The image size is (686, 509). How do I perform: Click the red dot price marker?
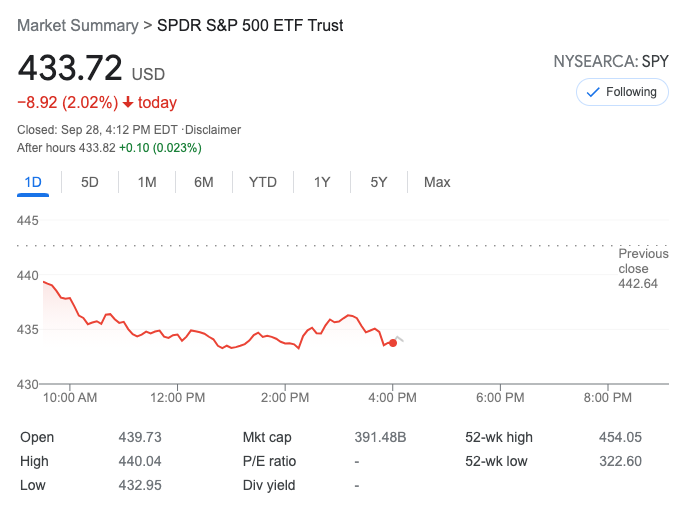click(393, 343)
